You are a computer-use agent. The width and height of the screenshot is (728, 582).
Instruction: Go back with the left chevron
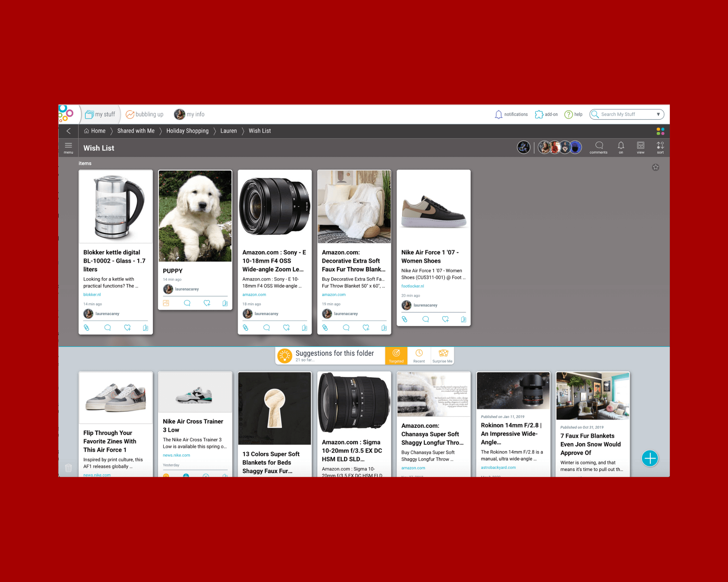(68, 131)
